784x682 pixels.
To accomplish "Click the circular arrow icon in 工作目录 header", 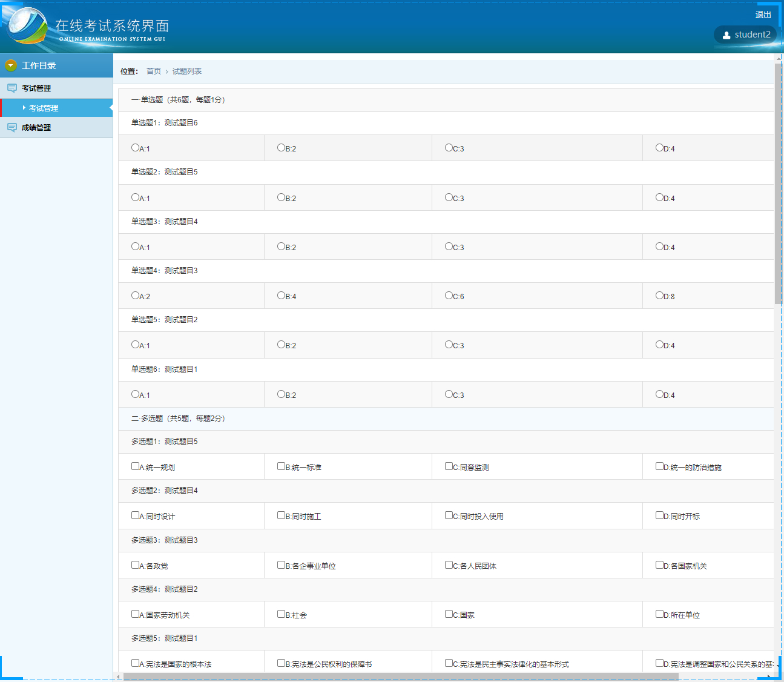I will point(10,65).
